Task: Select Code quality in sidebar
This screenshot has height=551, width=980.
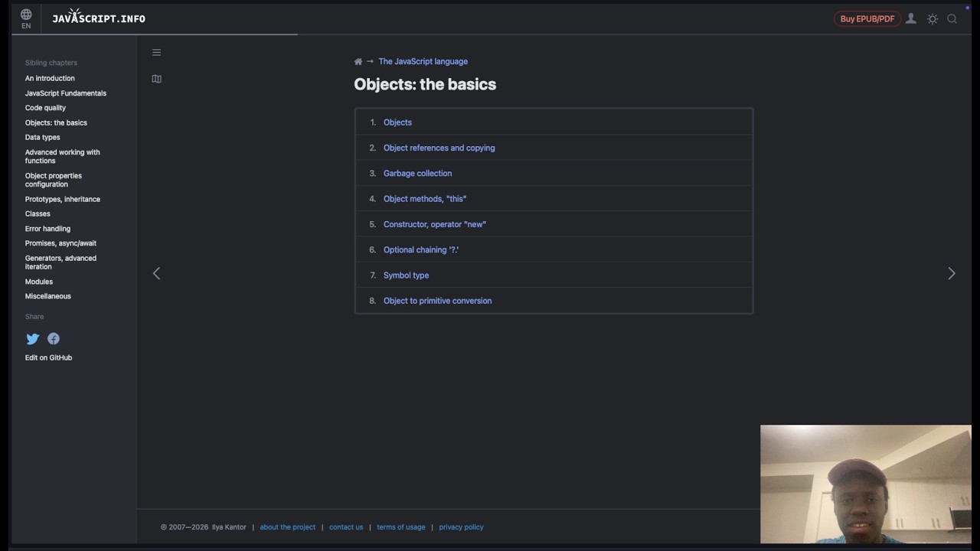Action: (x=45, y=108)
